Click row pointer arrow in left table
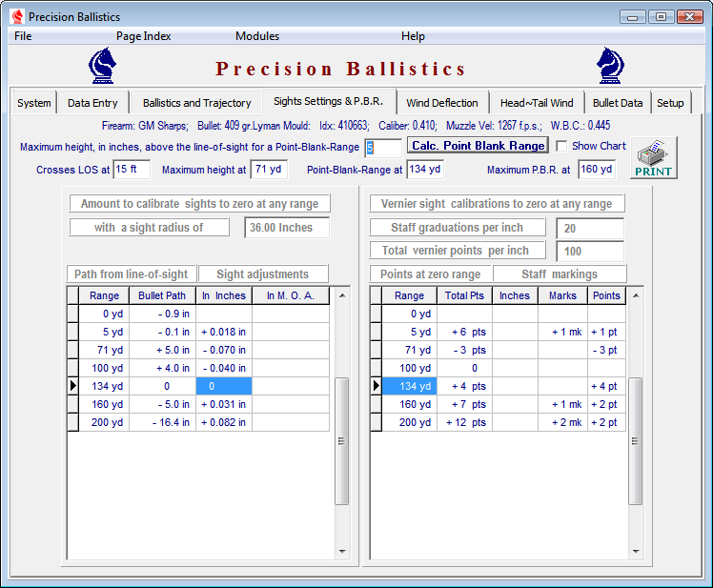713x588 pixels. [x=72, y=386]
